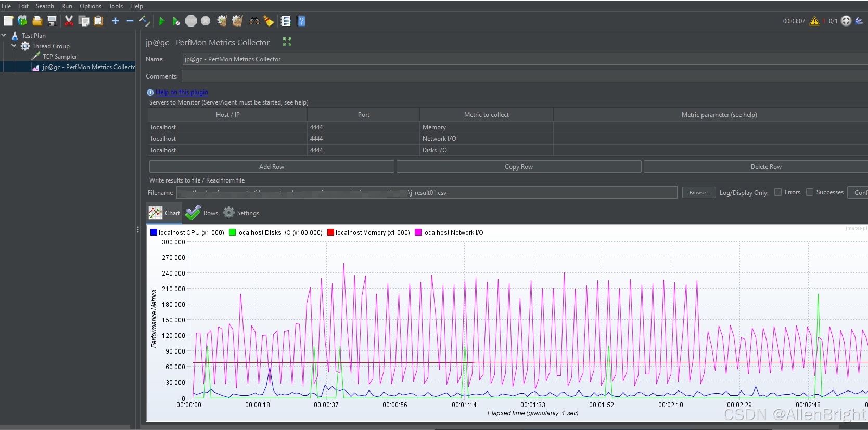Click the Cut scissors icon
The width and height of the screenshot is (868, 430).
pos(69,21)
